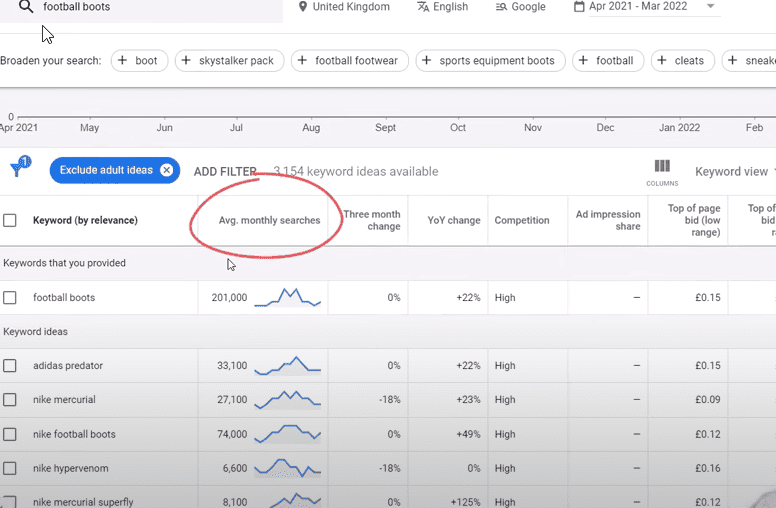
Task: Sort by Top of page bid (low range)
Action: [x=694, y=220]
